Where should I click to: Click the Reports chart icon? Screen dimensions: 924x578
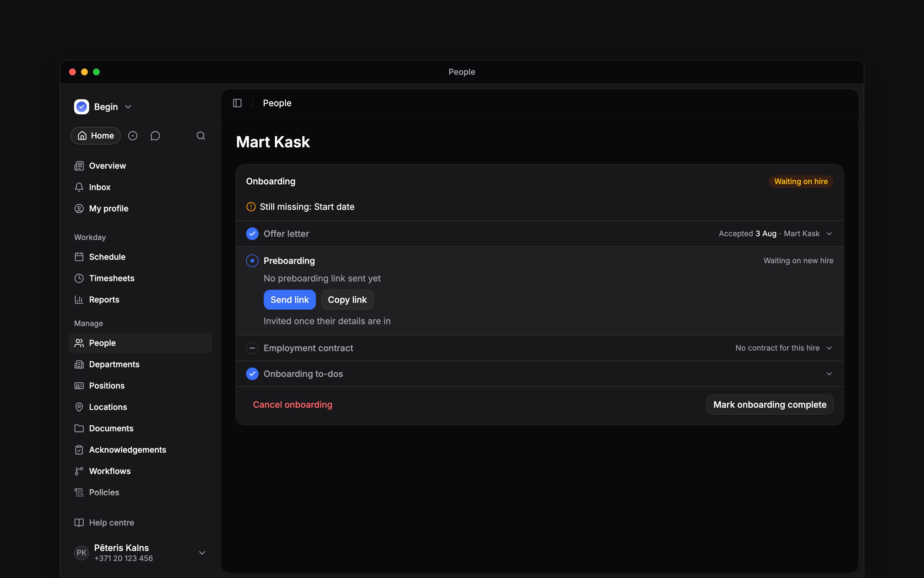(79, 300)
